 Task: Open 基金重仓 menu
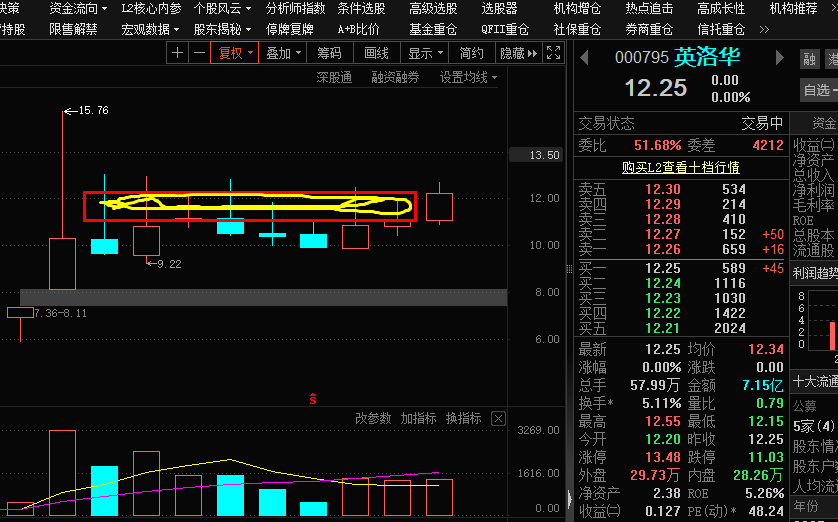[x=433, y=29]
